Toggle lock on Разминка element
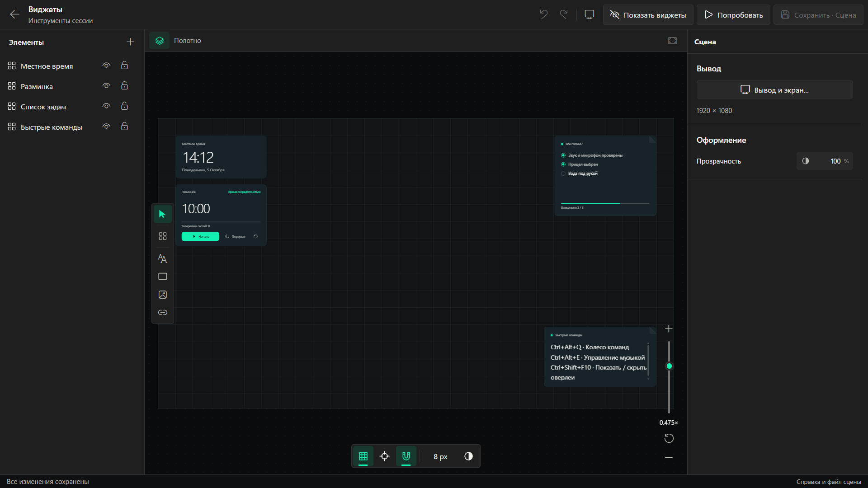 (124, 86)
